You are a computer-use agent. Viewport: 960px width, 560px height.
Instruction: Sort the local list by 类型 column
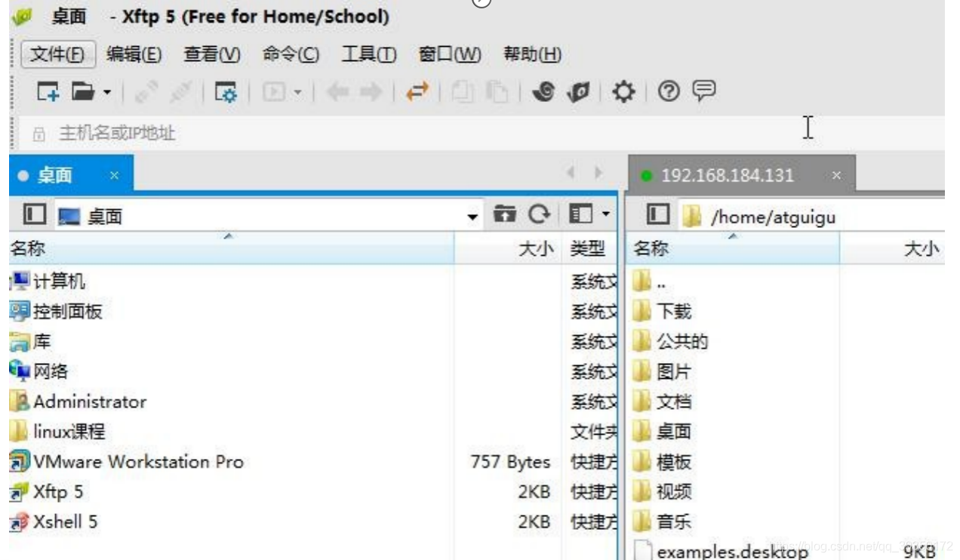coord(589,248)
